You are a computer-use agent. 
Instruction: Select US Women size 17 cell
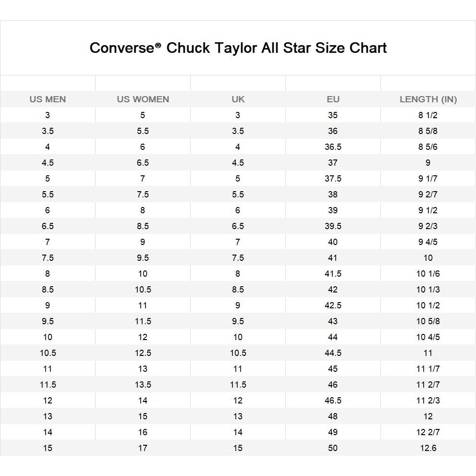coord(143,448)
